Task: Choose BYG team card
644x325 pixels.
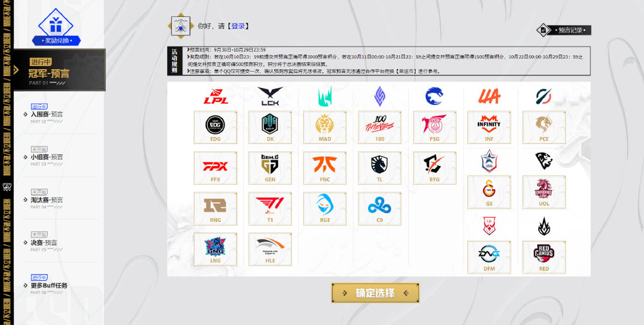Action: click(435, 168)
